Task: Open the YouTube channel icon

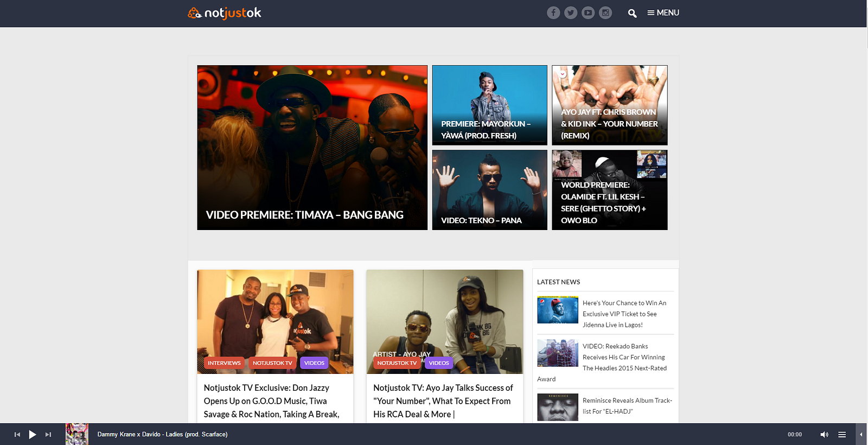Action: [588, 12]
